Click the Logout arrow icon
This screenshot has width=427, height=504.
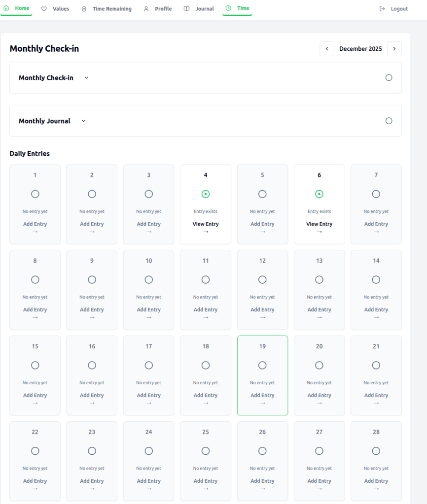(x=382, y=9)
